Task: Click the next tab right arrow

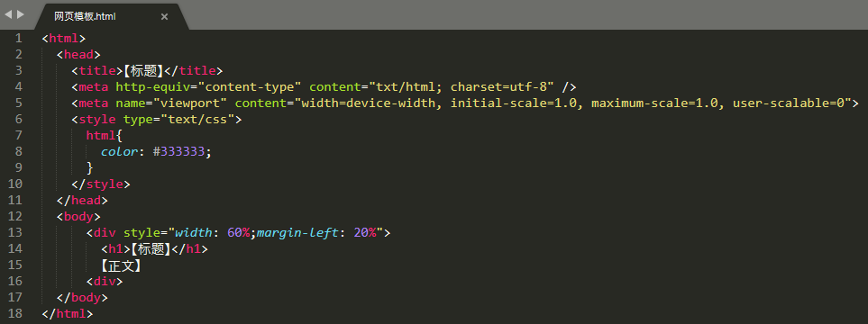Action: pyautogui.click(x=21, y=14)
